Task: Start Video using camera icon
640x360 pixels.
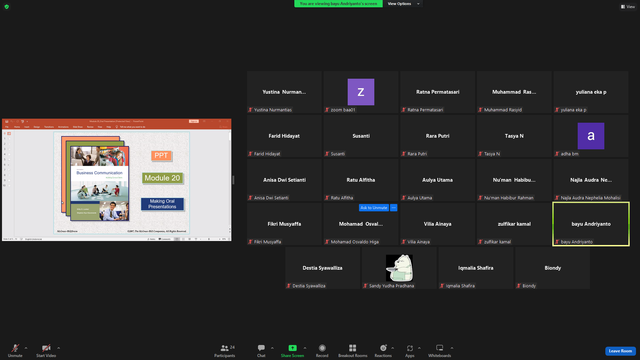Action: [46, 350]
